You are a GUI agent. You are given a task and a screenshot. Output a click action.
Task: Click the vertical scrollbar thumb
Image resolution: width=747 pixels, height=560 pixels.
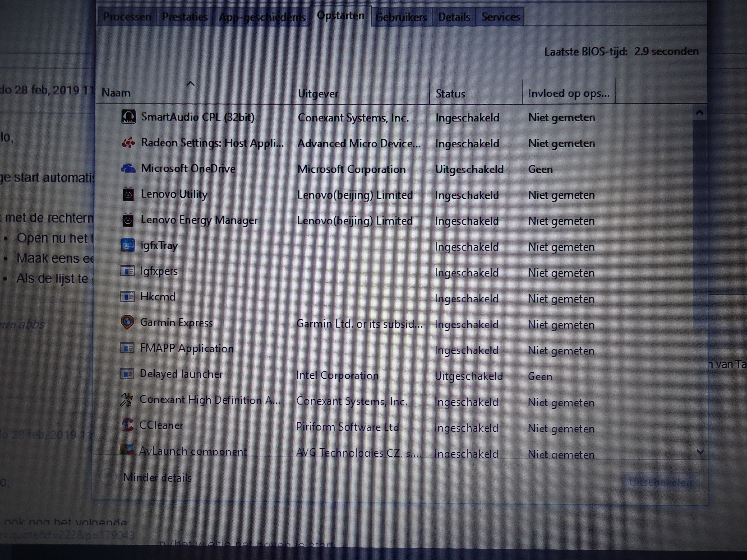pos(699,225)
